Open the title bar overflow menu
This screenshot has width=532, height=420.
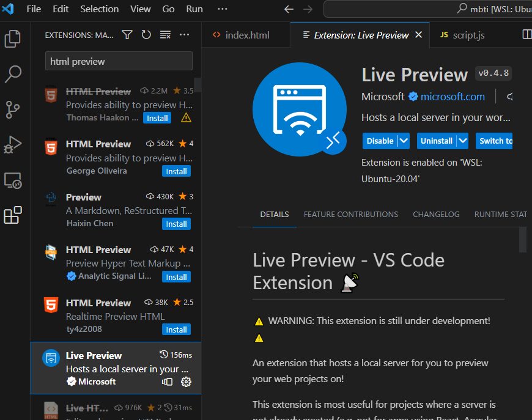(222, 9)
